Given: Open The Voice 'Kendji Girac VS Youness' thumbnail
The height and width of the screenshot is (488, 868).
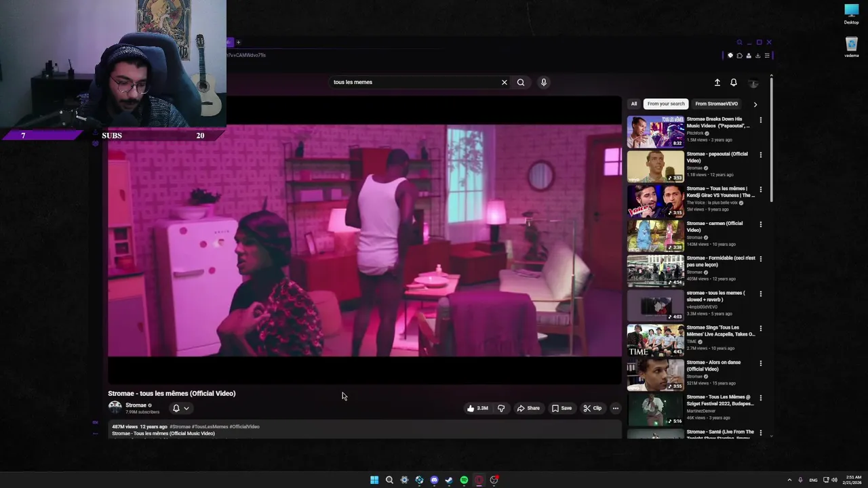Looking at the screenshot, I should coord(655,201).
